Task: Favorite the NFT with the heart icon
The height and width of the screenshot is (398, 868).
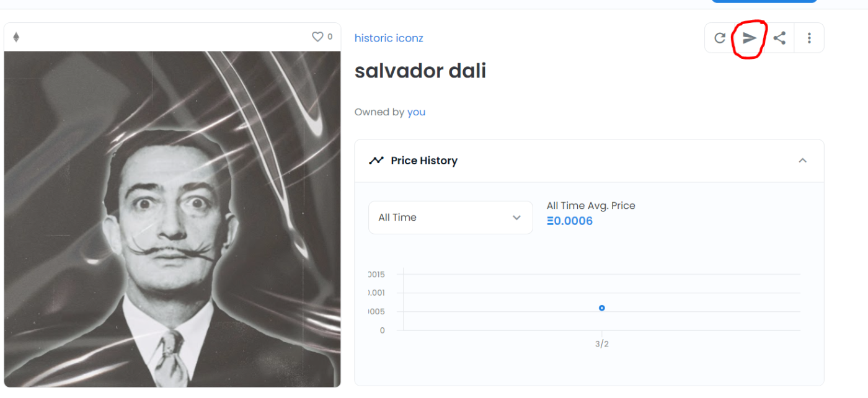Action: coord(317,37)
